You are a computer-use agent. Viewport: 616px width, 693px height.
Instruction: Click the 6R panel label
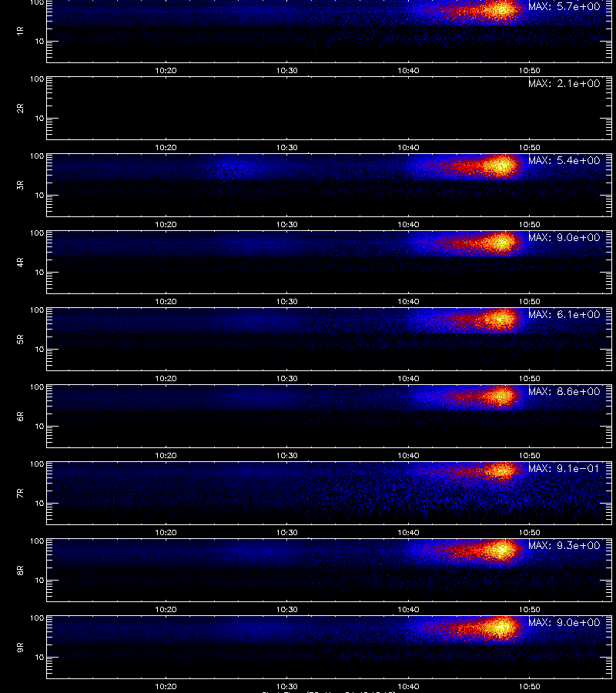(x=20, y=416)
